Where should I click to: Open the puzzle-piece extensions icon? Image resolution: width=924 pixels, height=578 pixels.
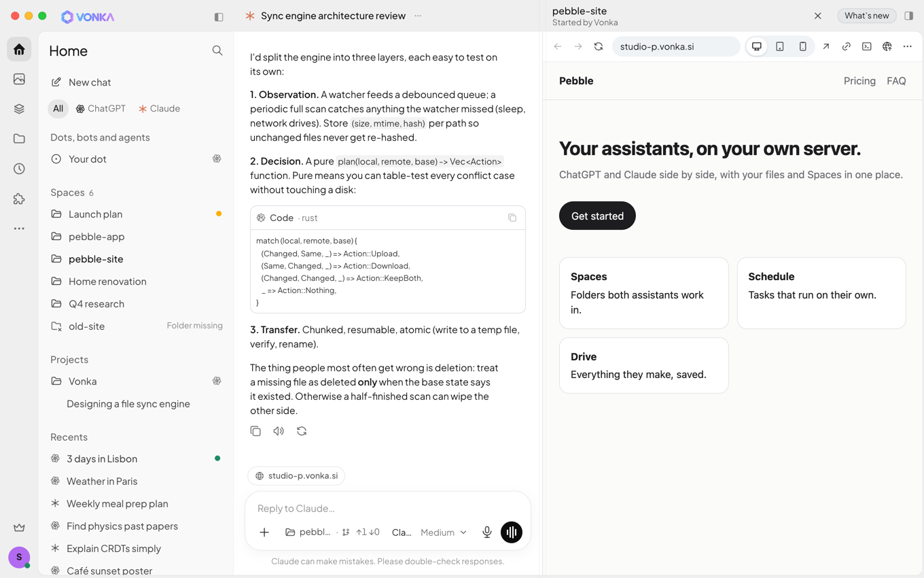pyautogui.click(x=19, y=199)
